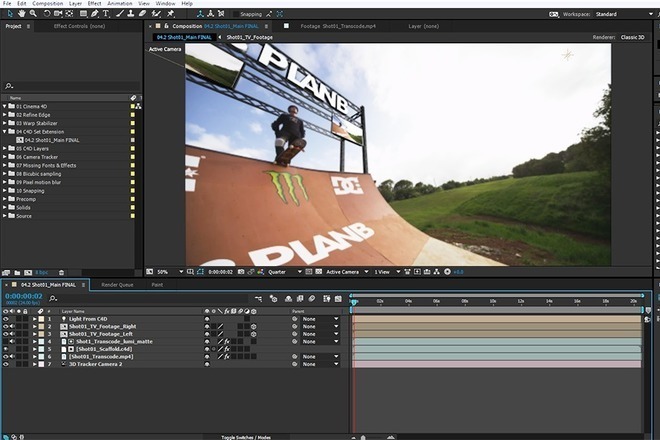Select the Rotation tool

tap(47, 14)
